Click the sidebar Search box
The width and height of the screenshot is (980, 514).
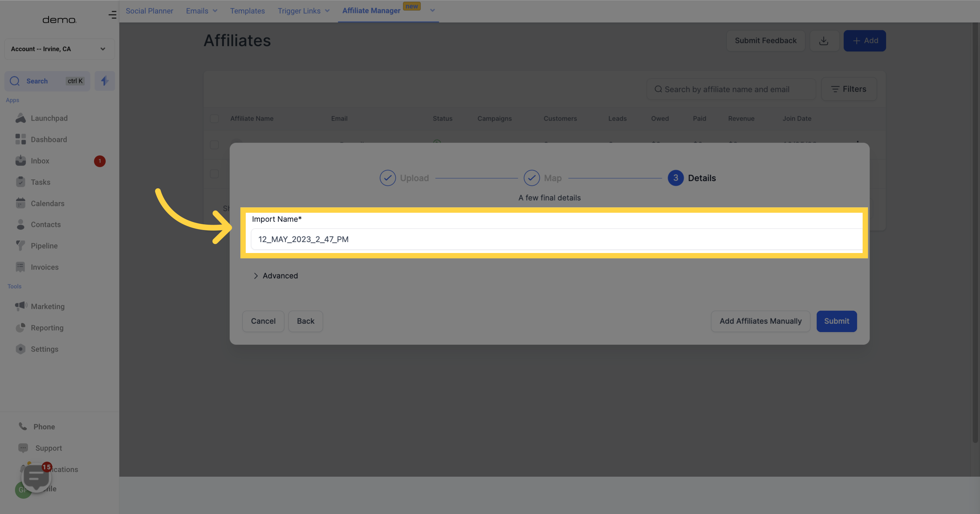[47, 81]
